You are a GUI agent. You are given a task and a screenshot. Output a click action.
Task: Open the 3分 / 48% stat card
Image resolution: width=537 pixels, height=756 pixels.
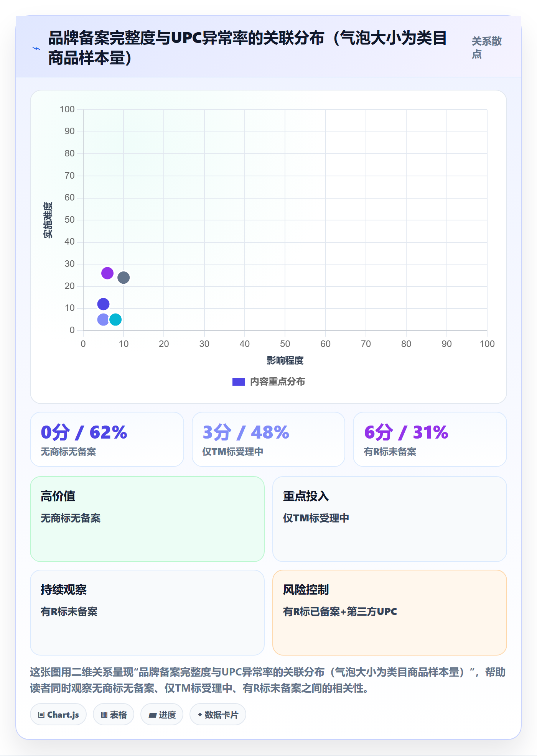pos(268,439)
